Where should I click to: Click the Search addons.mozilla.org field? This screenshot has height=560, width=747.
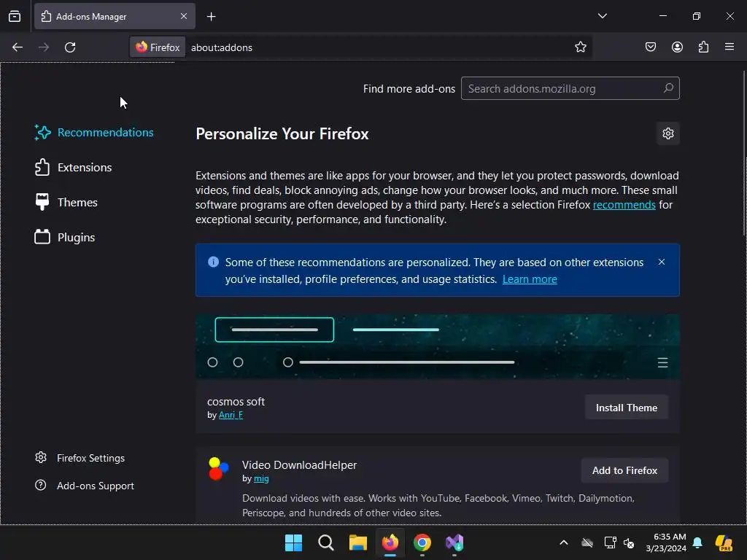[x=570, y=88]
